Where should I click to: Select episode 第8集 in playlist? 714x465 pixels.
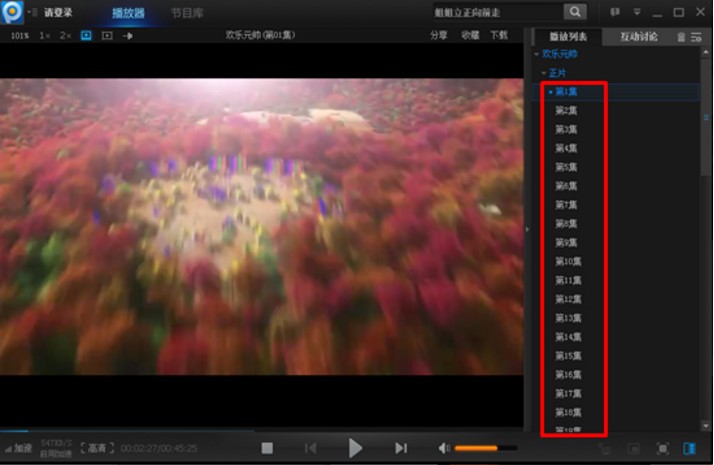pyautogui.click(x=566, y=224)
